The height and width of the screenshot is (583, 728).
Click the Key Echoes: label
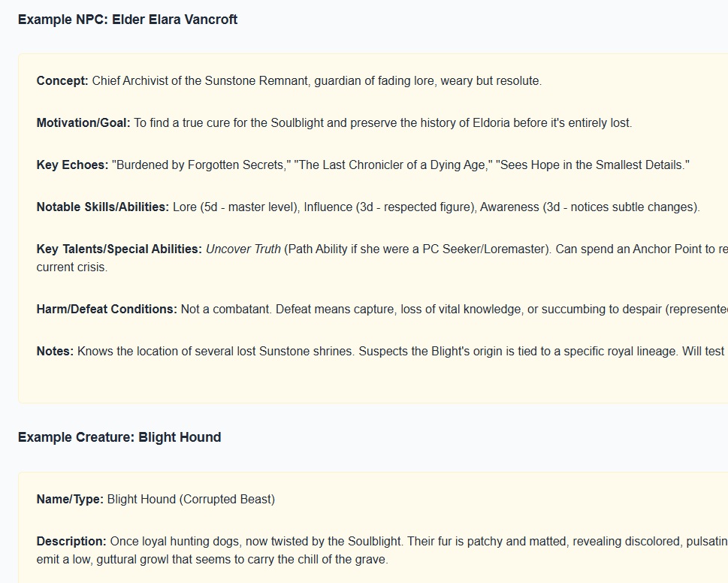click(x=72, y=165)
